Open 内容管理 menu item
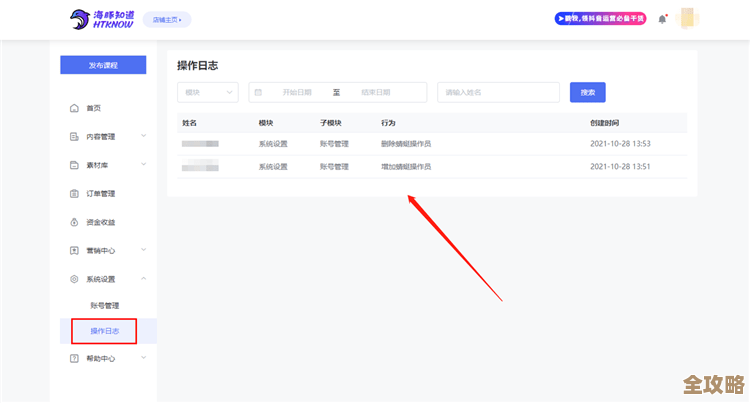The image size is (750, 403). (x=101, y=137)
